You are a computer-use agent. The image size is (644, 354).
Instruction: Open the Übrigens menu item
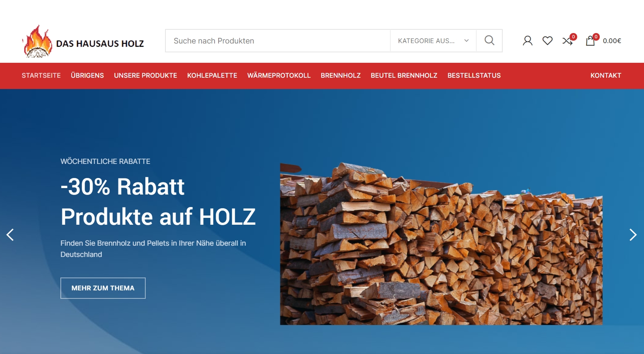tap(87, 76)
